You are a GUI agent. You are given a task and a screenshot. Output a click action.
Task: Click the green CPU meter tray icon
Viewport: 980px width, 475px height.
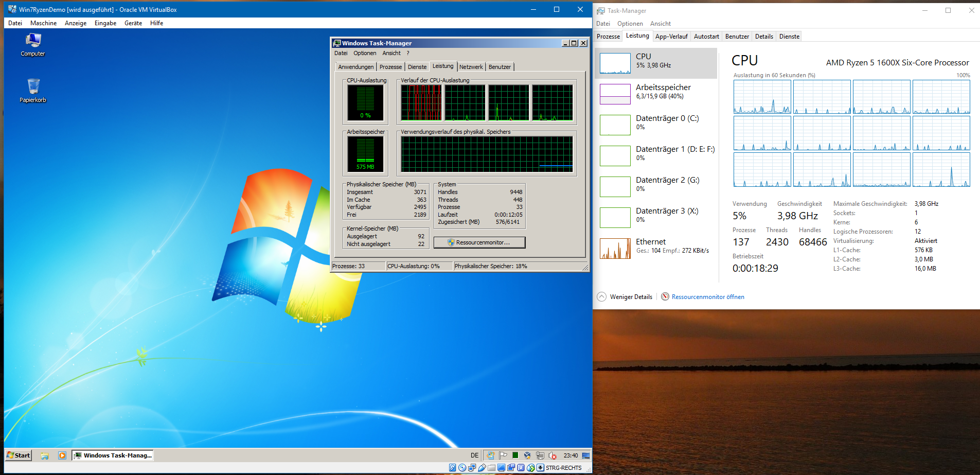click(515, 455)
